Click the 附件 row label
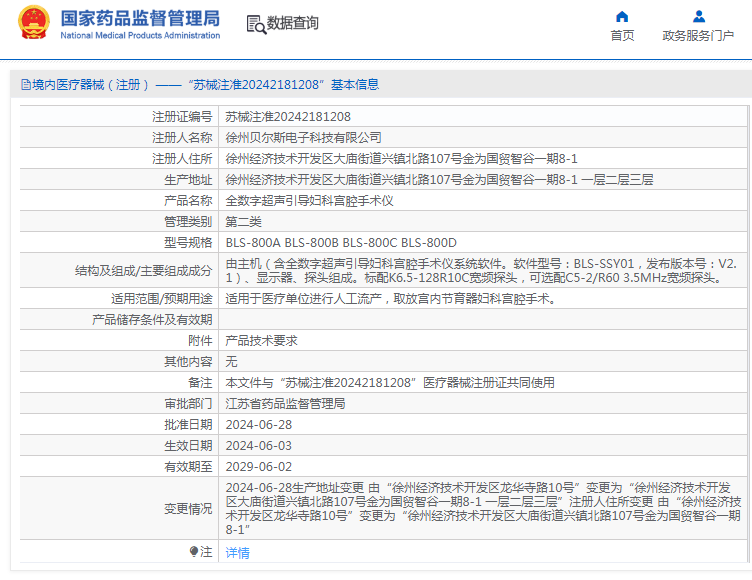 (x=200, y=341)
